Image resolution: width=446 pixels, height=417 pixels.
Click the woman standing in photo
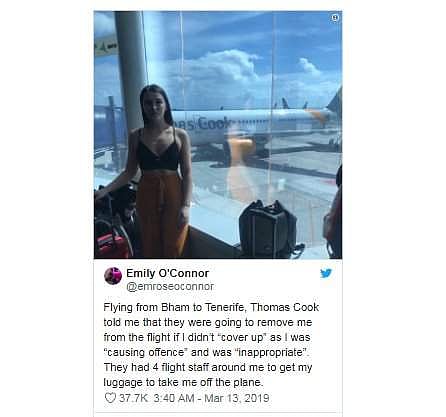161,171
